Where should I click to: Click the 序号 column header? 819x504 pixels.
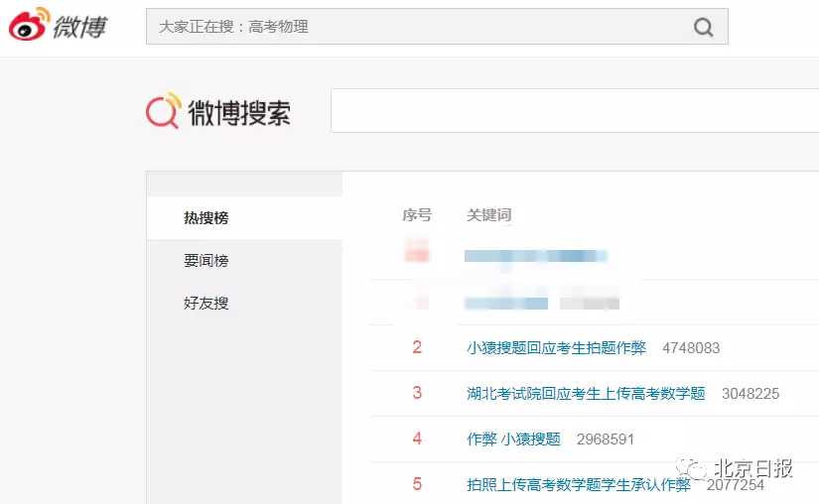point(417,215)
